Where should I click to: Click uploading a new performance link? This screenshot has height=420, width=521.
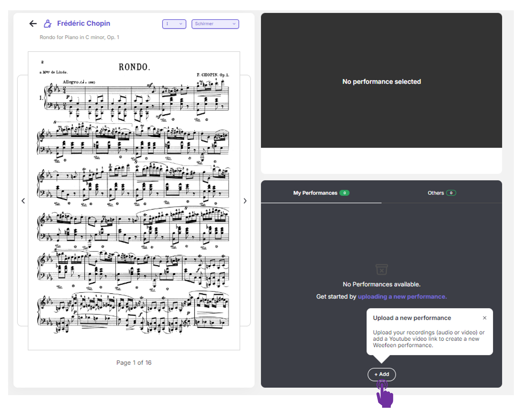(403, 296)
